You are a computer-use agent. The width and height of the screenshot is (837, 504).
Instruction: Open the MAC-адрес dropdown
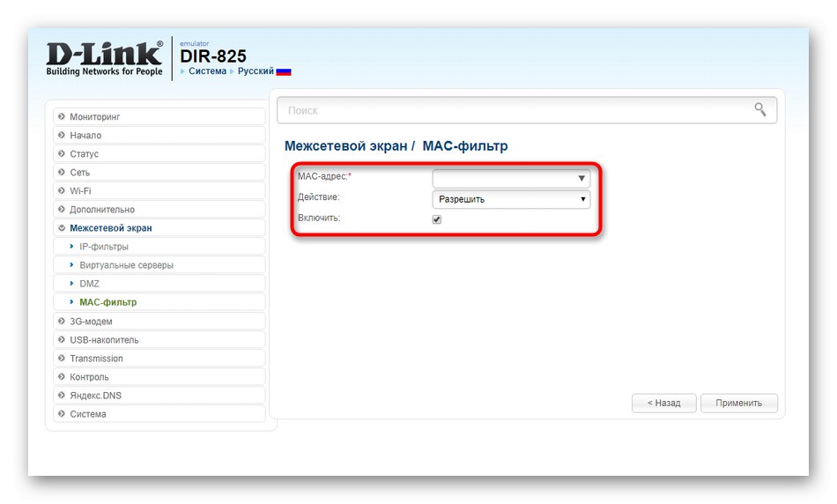(511, 178)
